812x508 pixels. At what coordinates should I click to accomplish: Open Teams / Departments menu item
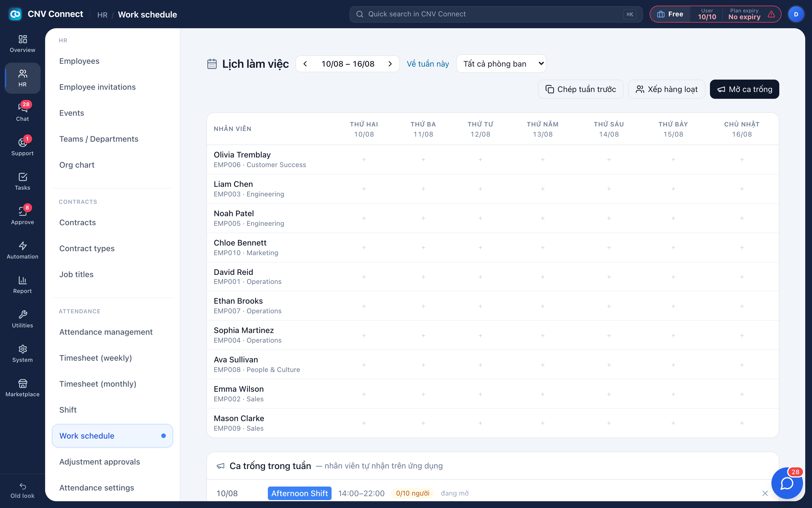[x=112, y=139]
